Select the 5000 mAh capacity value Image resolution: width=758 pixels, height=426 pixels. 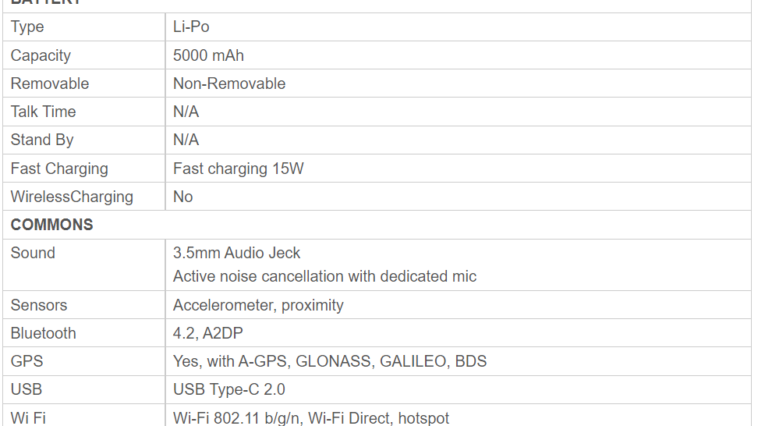point(208,55)
